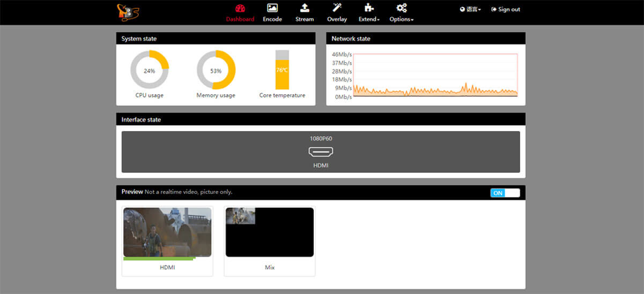Open the Dashboard gauge icon

240,8
